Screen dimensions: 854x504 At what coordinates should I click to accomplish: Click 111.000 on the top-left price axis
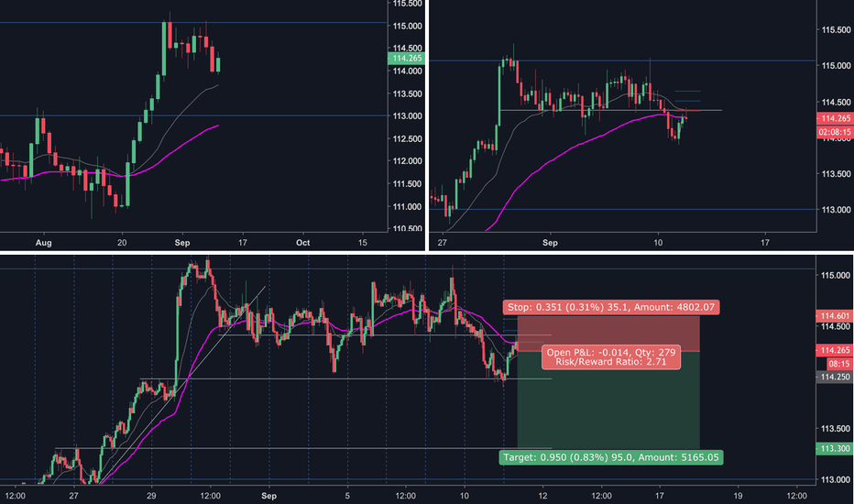pyautogui.click(x=408, y=207)
